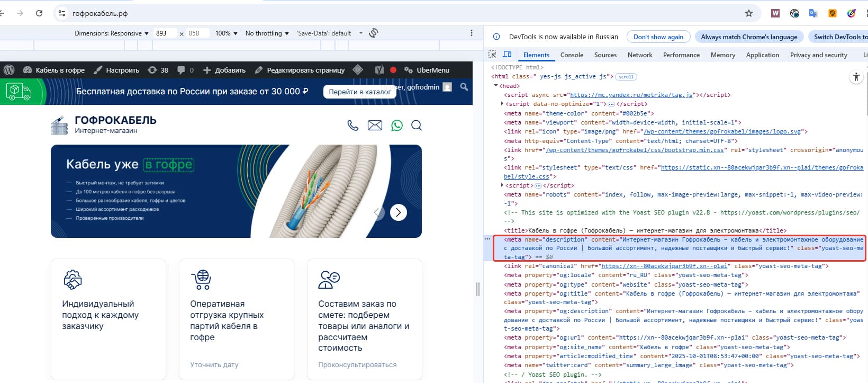Click the viewport width input field
The height and width of the screenshot is (383, 868).
165,33
